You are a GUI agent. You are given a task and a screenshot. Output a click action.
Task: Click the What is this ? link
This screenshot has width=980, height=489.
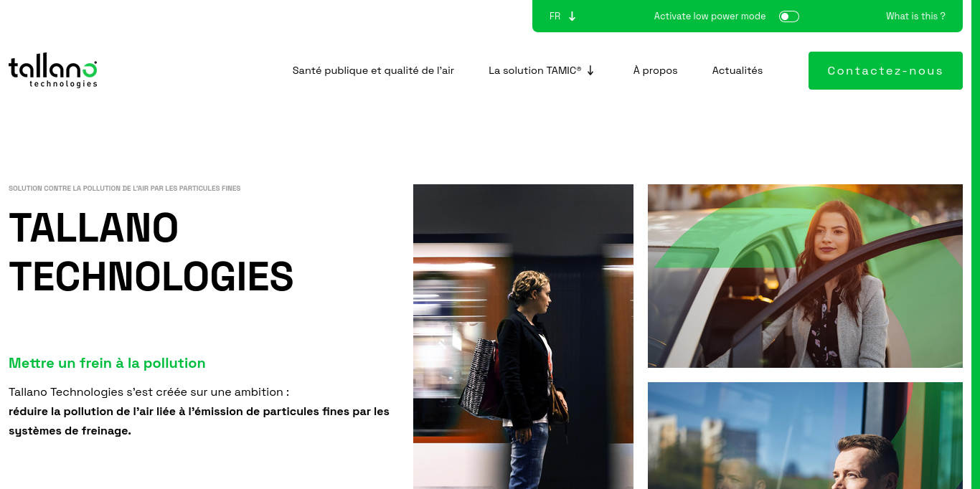[x=915, y=16]
